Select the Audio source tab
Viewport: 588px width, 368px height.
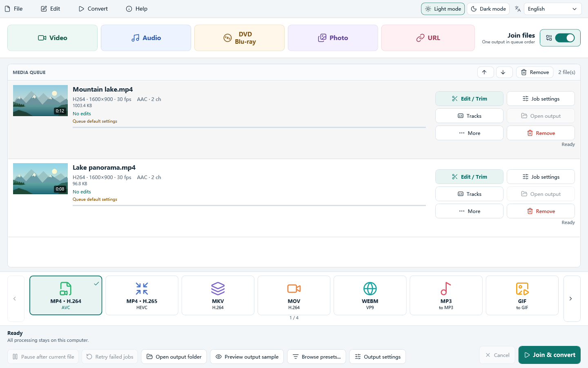click(146, 38)
